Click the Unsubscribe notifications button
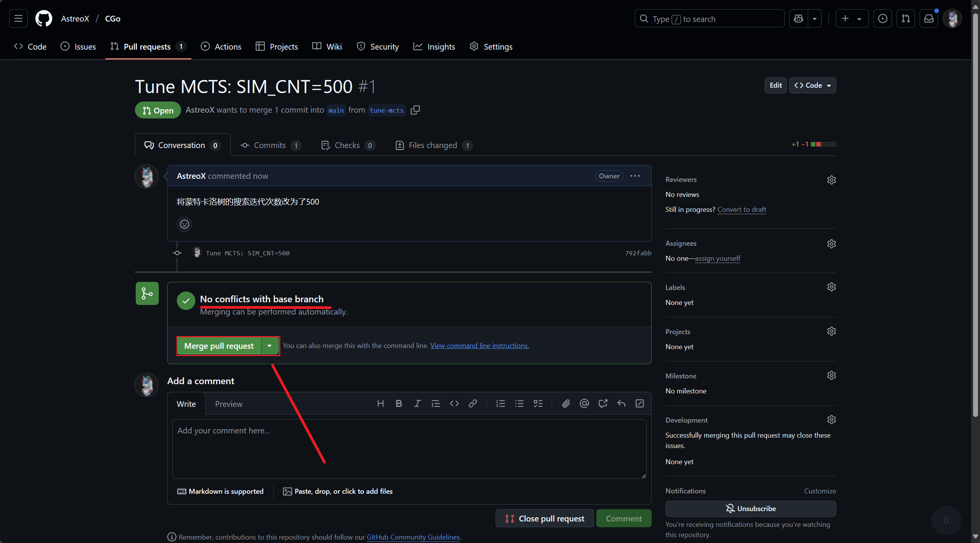 (x=750, y=508)
